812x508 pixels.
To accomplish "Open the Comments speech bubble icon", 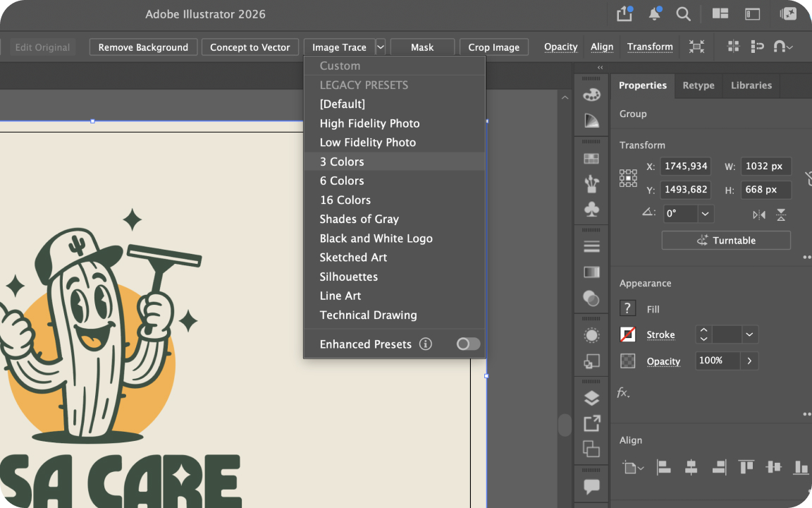I will (x=591, y=486).
